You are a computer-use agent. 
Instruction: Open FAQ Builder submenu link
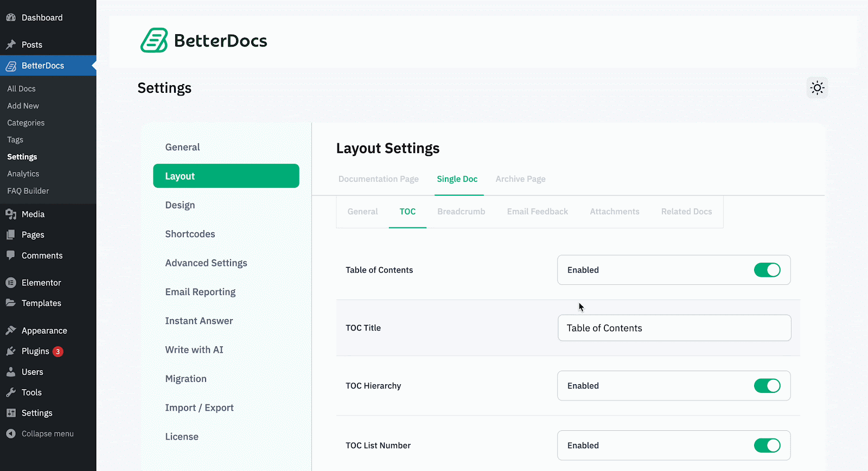(28, 191)
